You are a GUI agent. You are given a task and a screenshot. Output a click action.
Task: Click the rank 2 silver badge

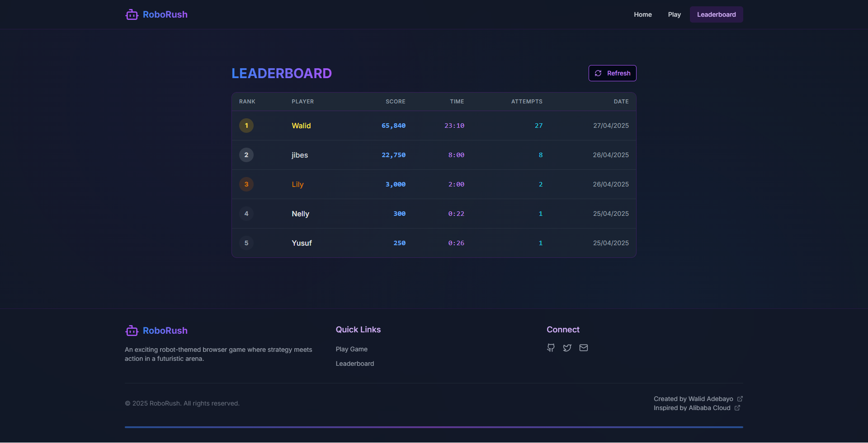click(246, 155)
